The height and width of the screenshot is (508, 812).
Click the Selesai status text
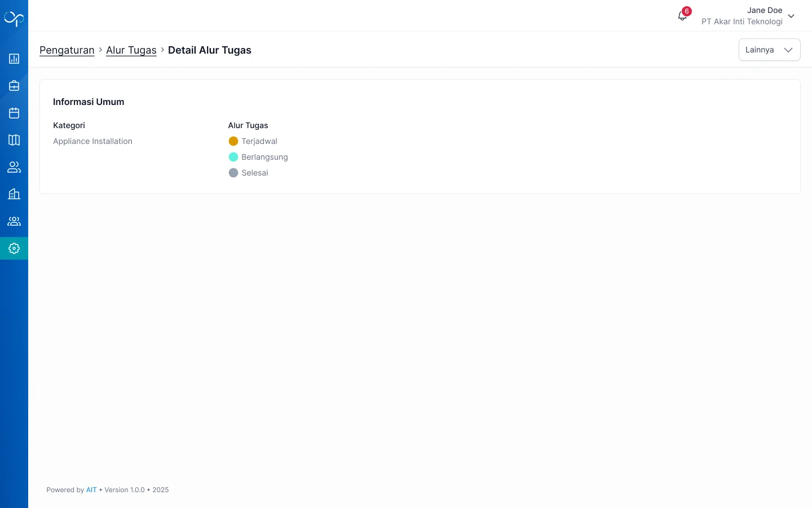point(255,173)
